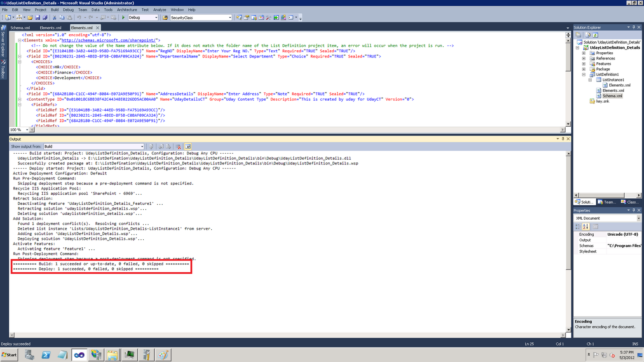The image size is (644, 362).
Task: Save the current file with Save icon
Action: 37,18
